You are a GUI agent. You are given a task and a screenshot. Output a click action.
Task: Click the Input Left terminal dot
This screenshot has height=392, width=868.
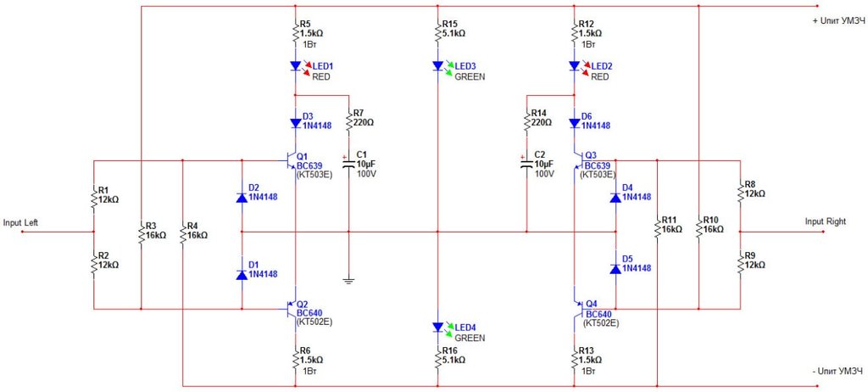click(22, 232)
